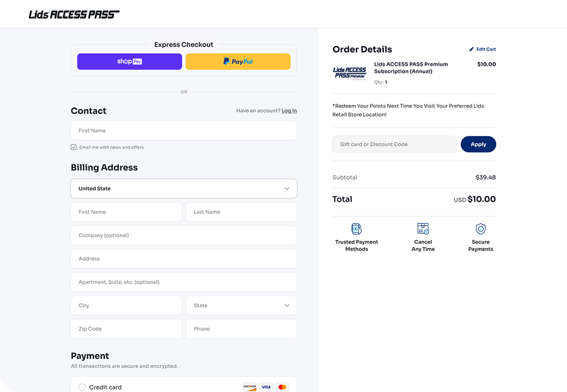Click the Visa card icon
The height and width of the screenshot is (392, 567).
(266, 387)
